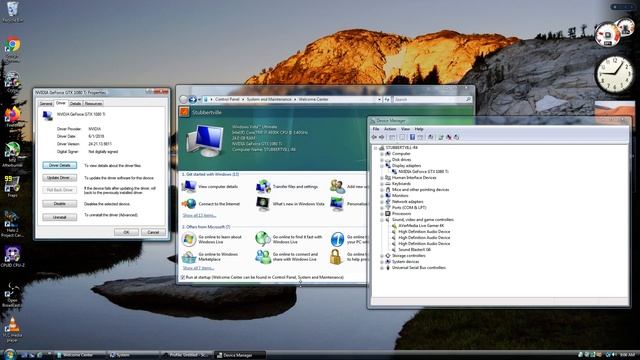Open Action menu in Device Manager

click(x=390, y=129)
